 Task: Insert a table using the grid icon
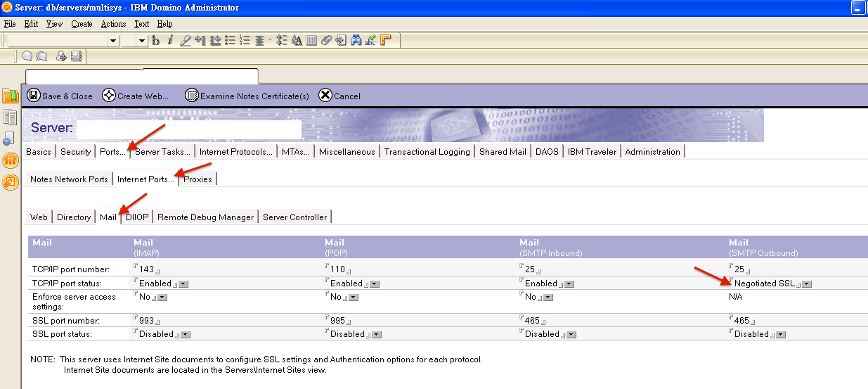pos(310,41)
